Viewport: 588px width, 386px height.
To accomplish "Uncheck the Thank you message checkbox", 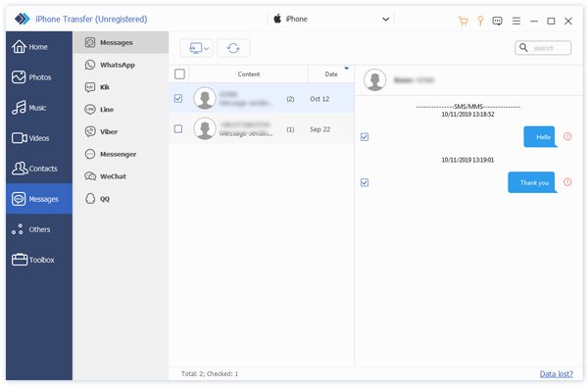I will pos(365,182).
